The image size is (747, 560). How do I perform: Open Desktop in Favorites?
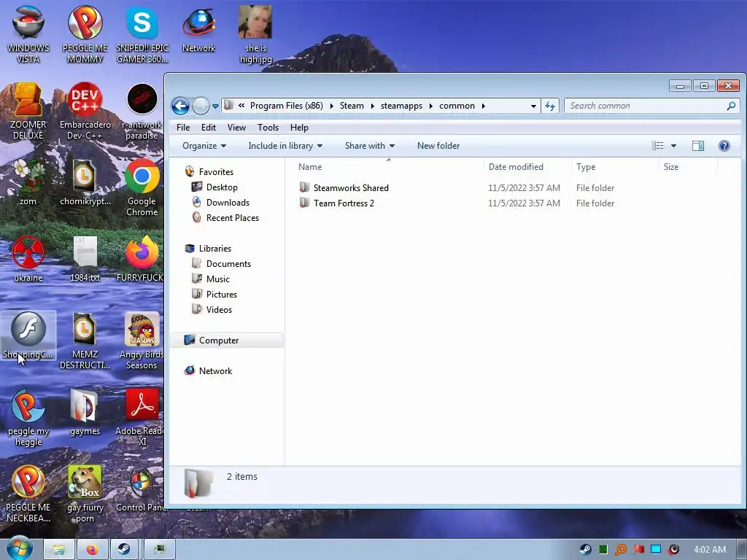coord(222,187)
